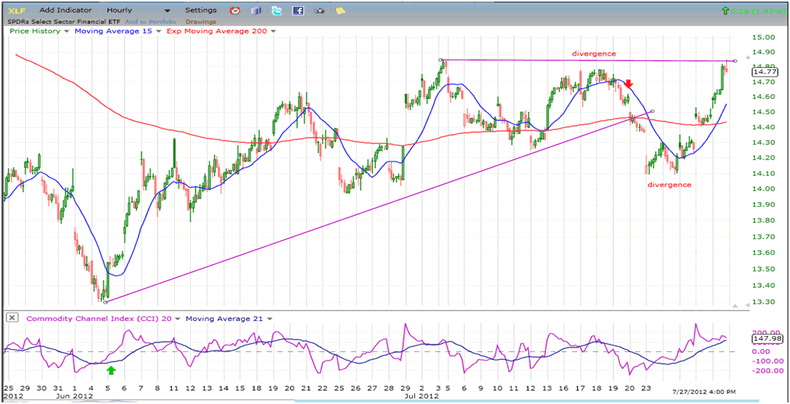Image resolution: width=790 pixels, height=404 pixels.
Task: Close the Commodity Channel Index panel
Action: [10, 318]
